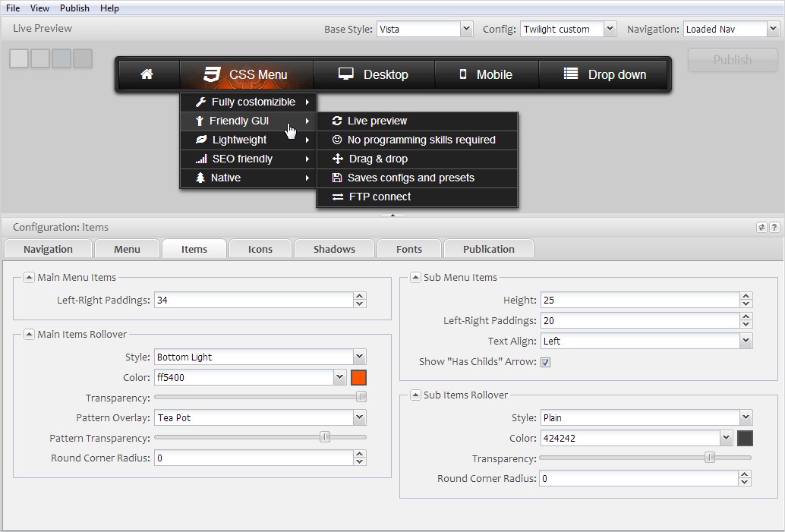Viewport: 785px width, 532px height.
Task: Click the floppy disk icon for Saves configs
Action: pyautogui.click(x=337, y=178)
